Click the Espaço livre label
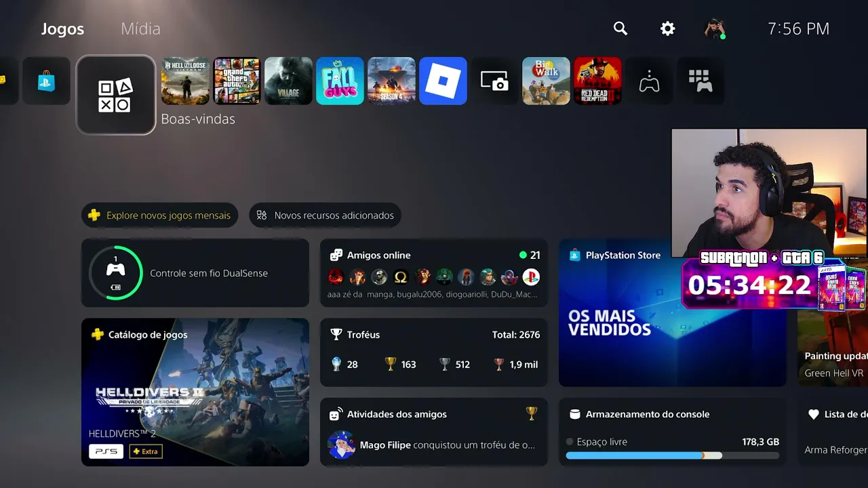This screenshot has width=868, height=488. tap(601, 442)
